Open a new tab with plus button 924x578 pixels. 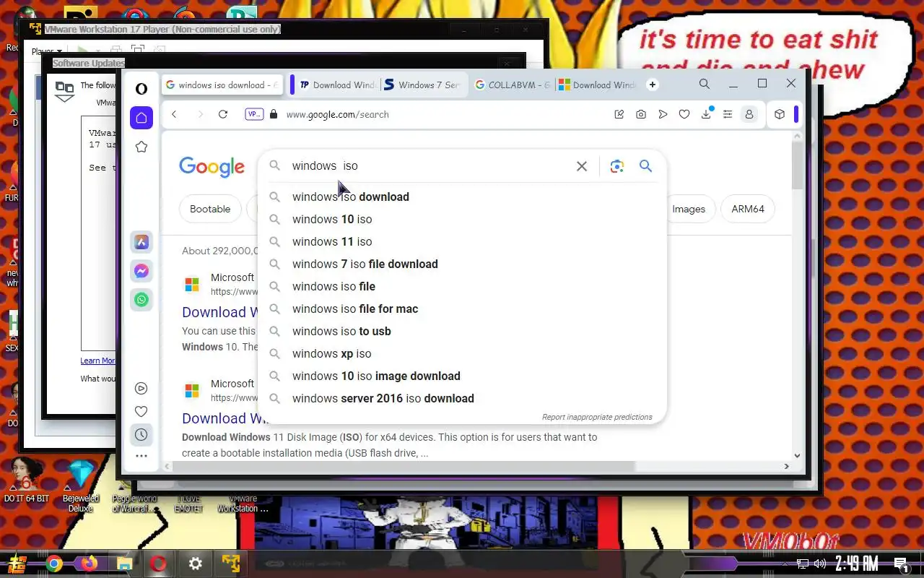click(x=653, y=85)
